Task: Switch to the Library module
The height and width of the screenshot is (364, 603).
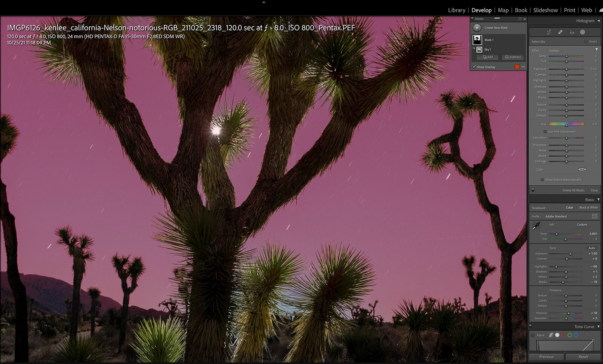Action: tap(456, 10)
